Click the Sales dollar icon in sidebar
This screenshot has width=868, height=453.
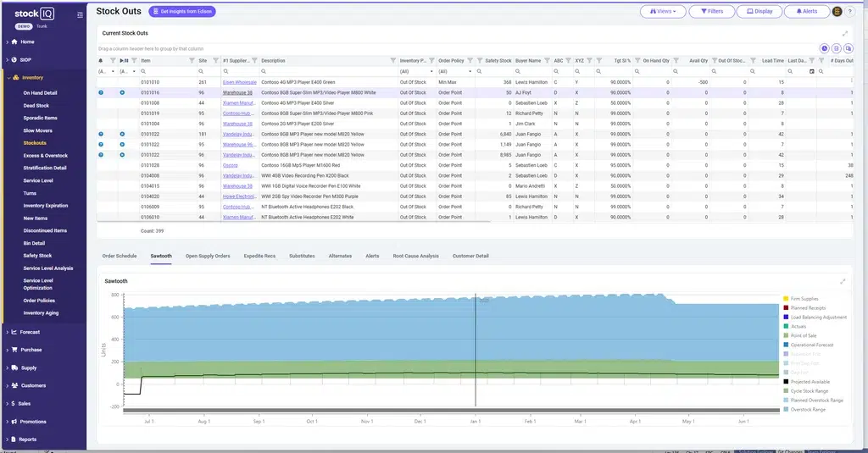click(x=14, y=404)
